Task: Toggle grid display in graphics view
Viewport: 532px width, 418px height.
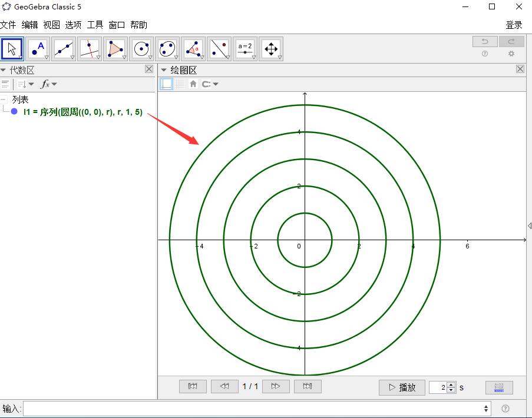Action: (180, 84)
